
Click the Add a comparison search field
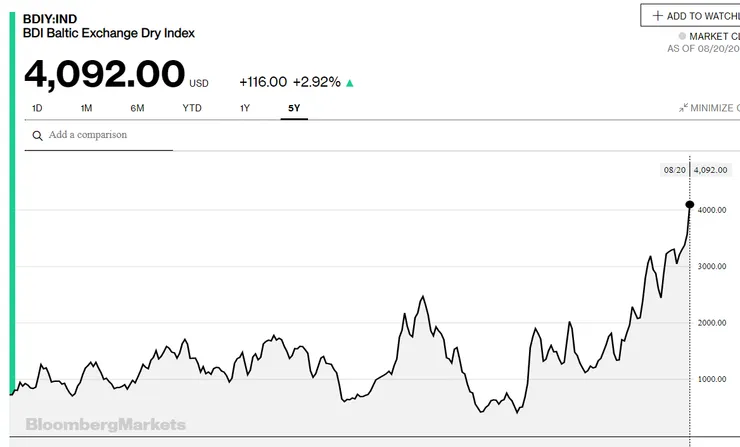pos(108,135)
